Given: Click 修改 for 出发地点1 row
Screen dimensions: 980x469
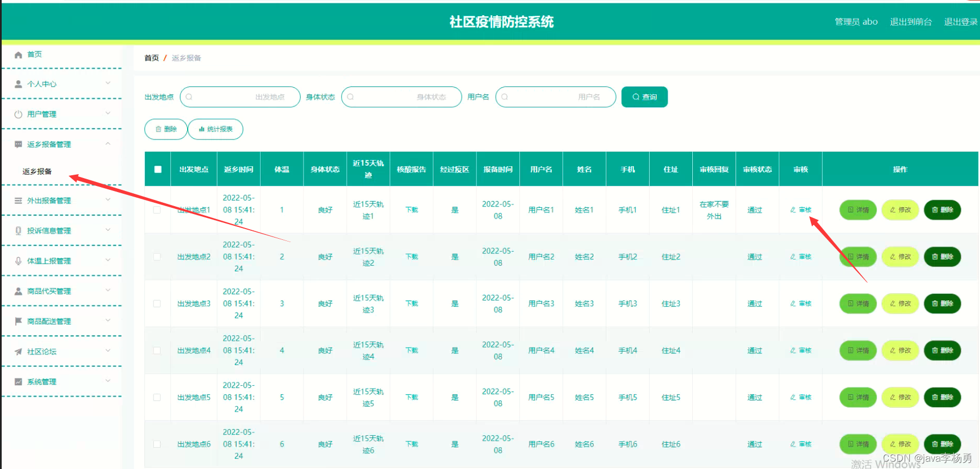Looking at the screenshot, I should [900, 210].
